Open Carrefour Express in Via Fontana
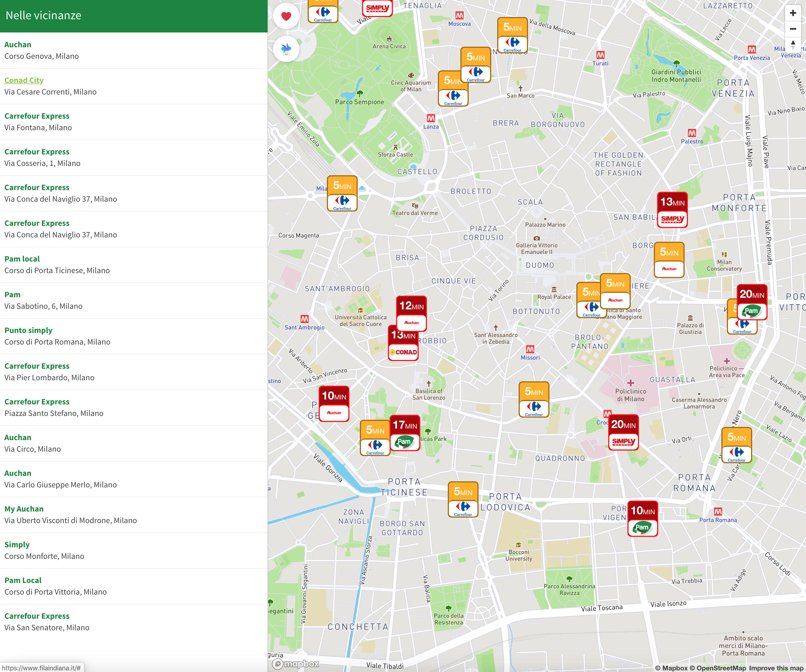 [x=134, y=122]
